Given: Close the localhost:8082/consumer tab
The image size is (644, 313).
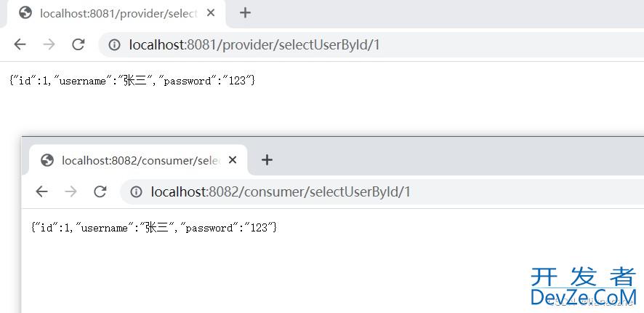Looking at the screenshot, I should tap(233, 160).
